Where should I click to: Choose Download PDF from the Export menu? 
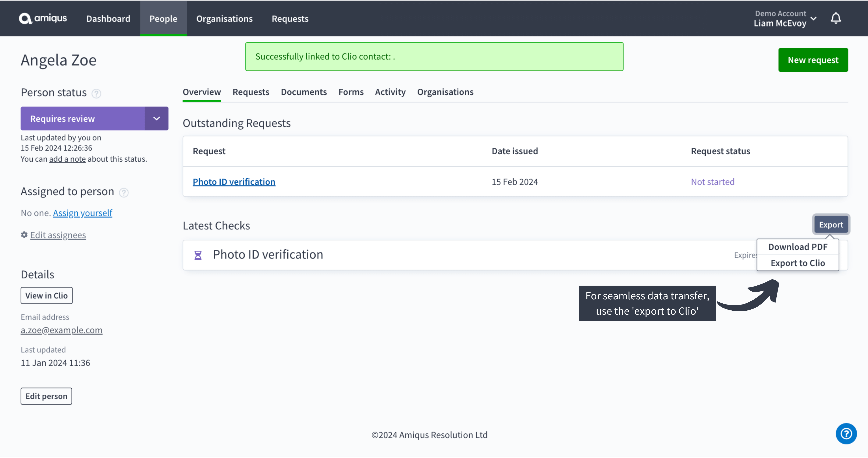coord(798,247)
